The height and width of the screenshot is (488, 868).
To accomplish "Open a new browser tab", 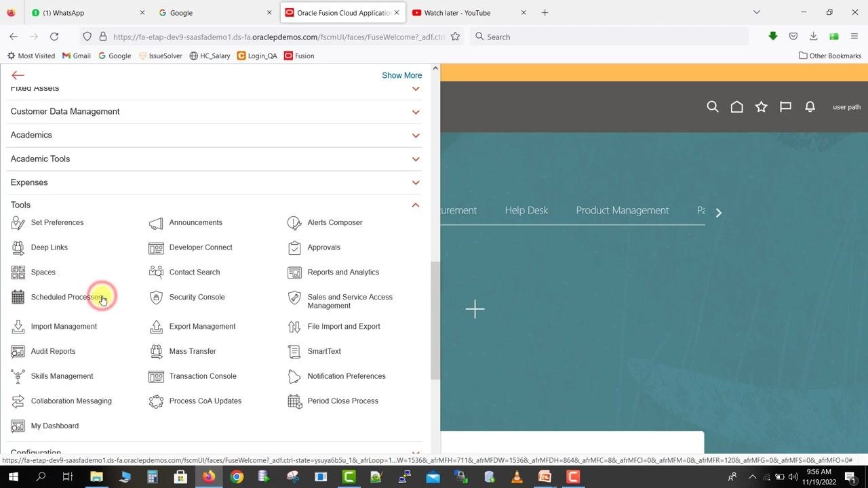I will click(545, 12).
